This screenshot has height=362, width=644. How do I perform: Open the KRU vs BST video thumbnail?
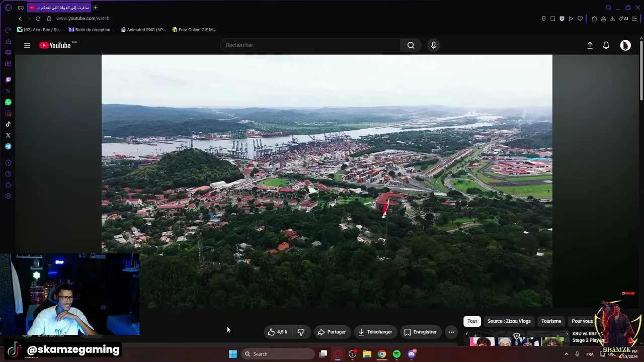click(x=516, y=339)
